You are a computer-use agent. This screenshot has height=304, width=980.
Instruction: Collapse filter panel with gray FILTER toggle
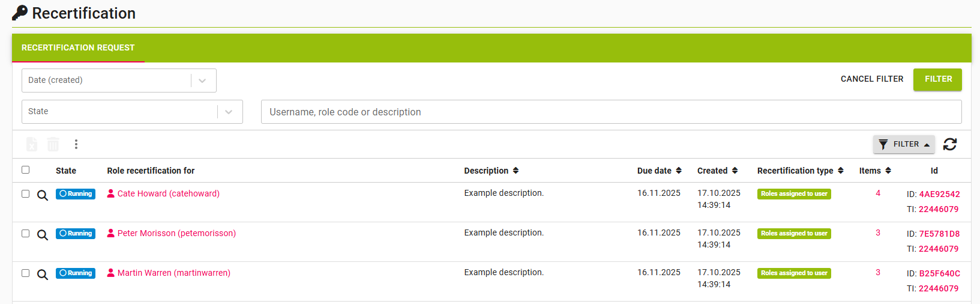pos(904,144)
